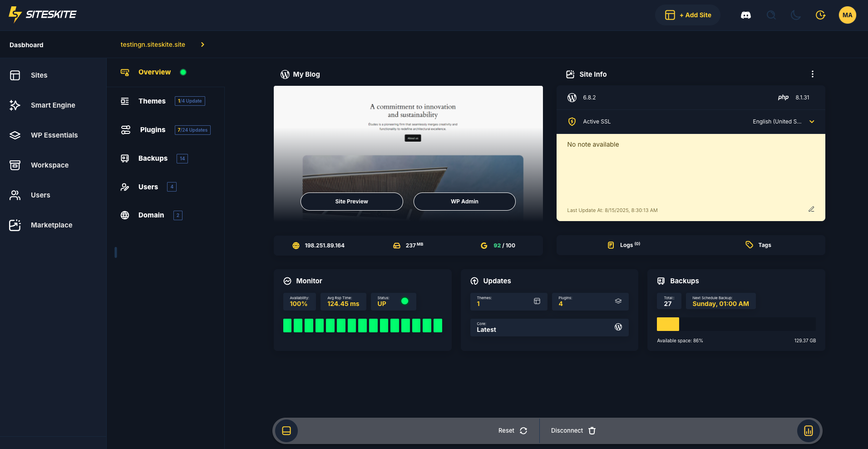The height and width of the screenshot is (449, 868).
Task: Click the Availability 100% tile
Action: point(299,301)
